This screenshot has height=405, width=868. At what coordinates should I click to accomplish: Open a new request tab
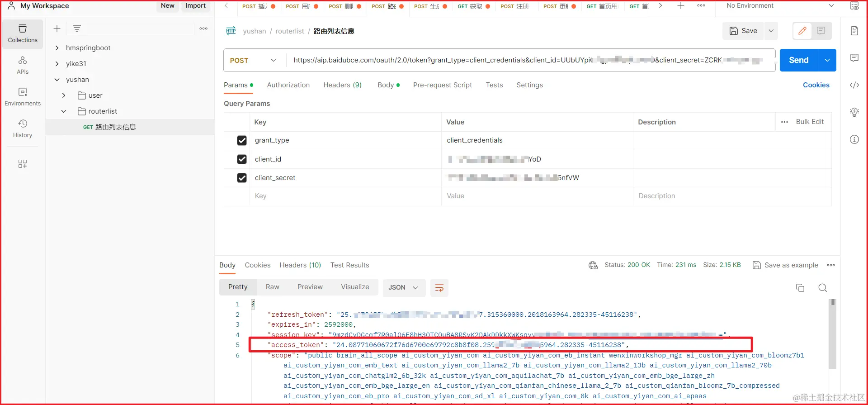pos(681,5)
